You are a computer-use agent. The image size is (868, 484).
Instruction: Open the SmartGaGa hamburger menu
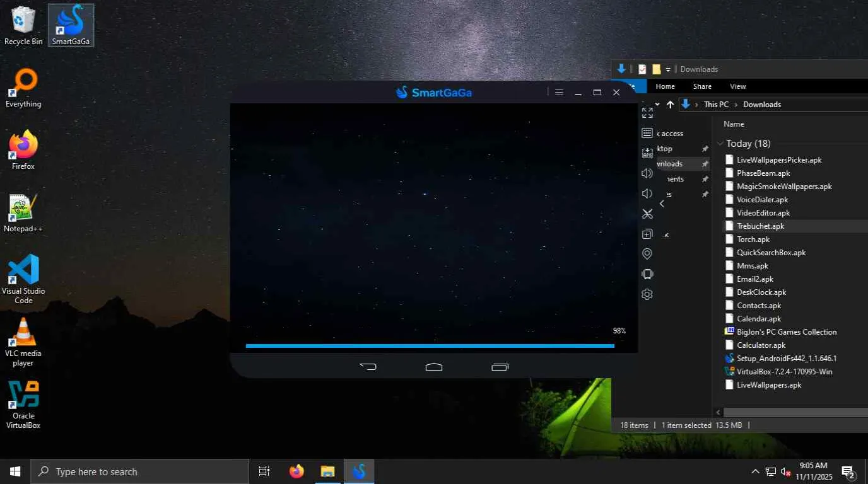point(559,93)
